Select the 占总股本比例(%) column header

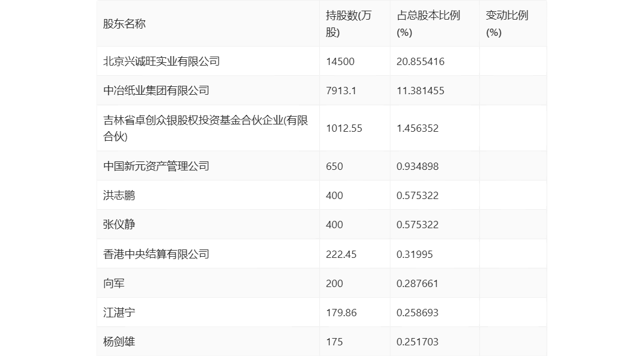click(x=428, y=24)
